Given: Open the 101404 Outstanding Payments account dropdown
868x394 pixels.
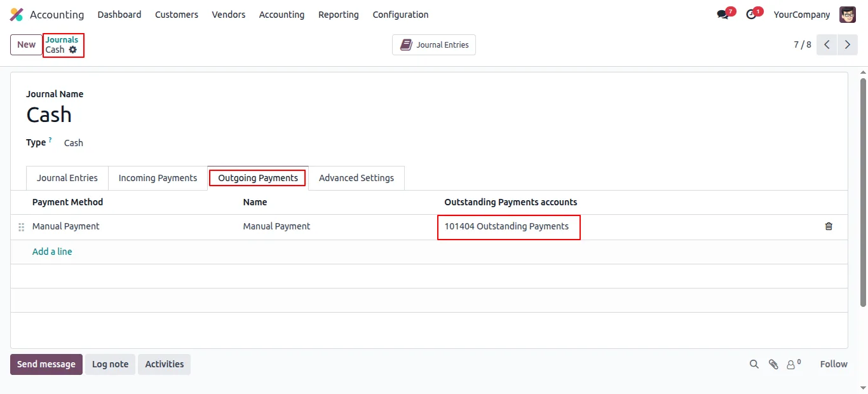Looking at the screenshot, I should (x=506, y=226).
